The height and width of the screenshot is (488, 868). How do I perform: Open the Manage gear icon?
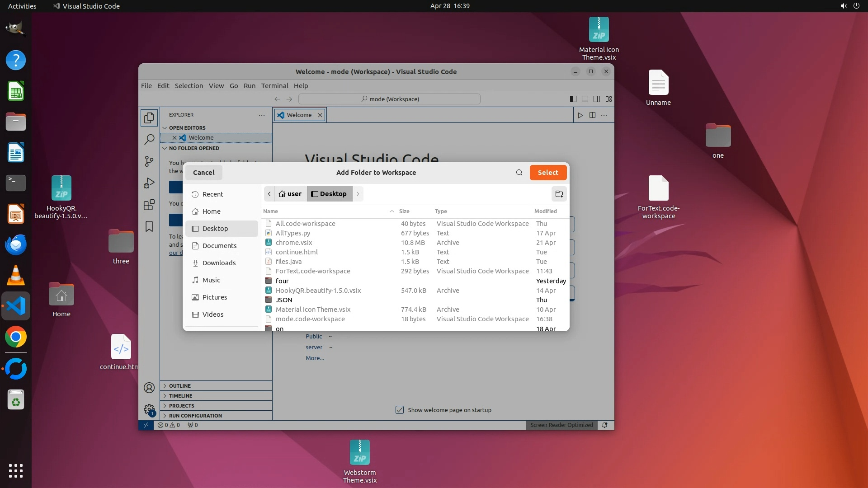[x=149, y=409]
